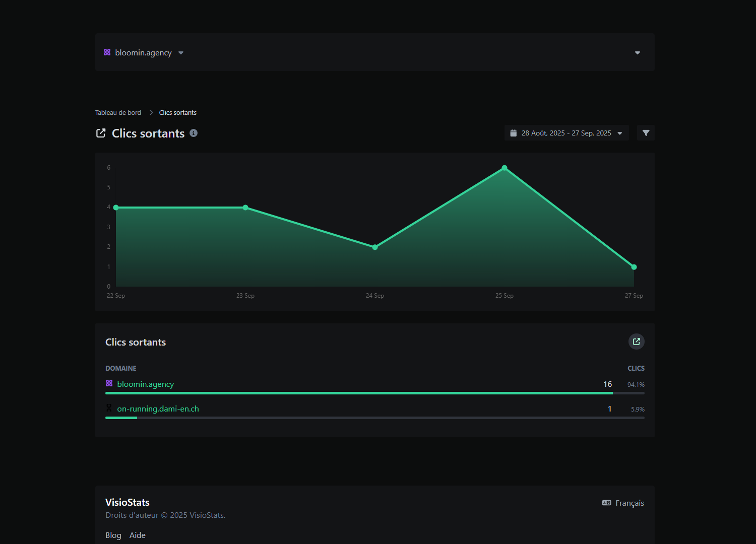Go to Tableau de bord breadcrumb
Image resolution: width=756 pixels, height=544 pixels.
(x=118, y=112)
